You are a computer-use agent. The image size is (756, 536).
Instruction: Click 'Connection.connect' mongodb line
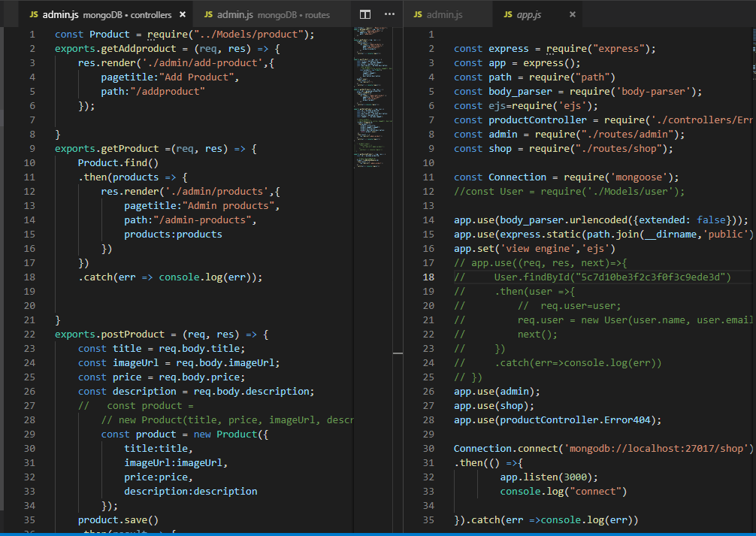[x=603, y=449]
